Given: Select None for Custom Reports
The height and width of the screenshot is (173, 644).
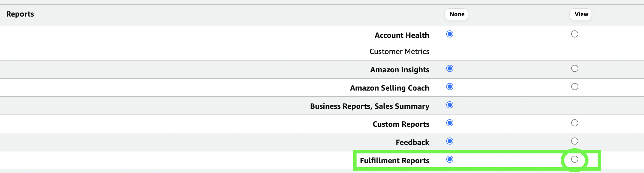Looking at the screenshot, I should point(450,123).
